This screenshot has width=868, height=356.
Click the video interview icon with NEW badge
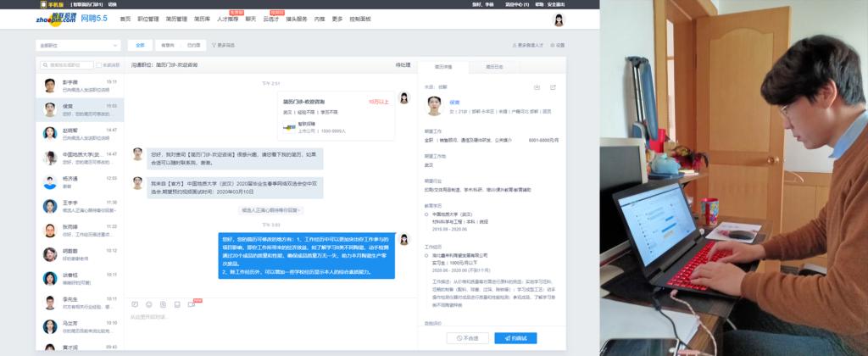(192, 303)
